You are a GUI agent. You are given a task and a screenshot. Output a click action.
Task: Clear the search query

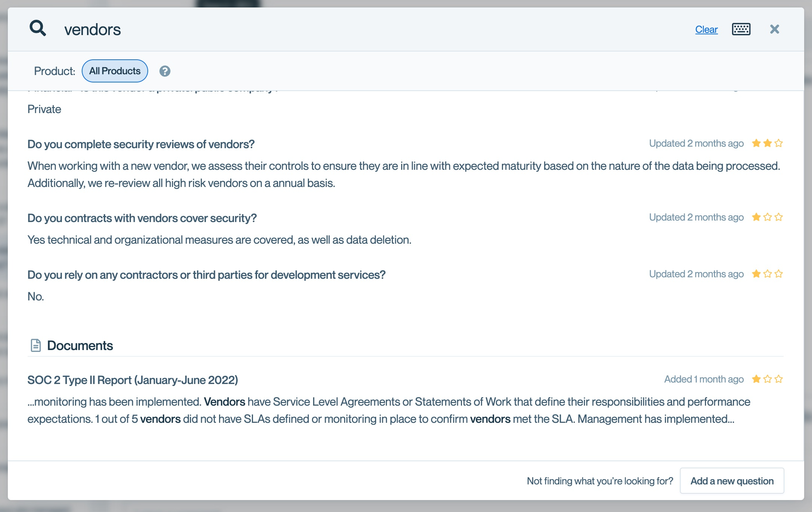click(x=706, y=29)
